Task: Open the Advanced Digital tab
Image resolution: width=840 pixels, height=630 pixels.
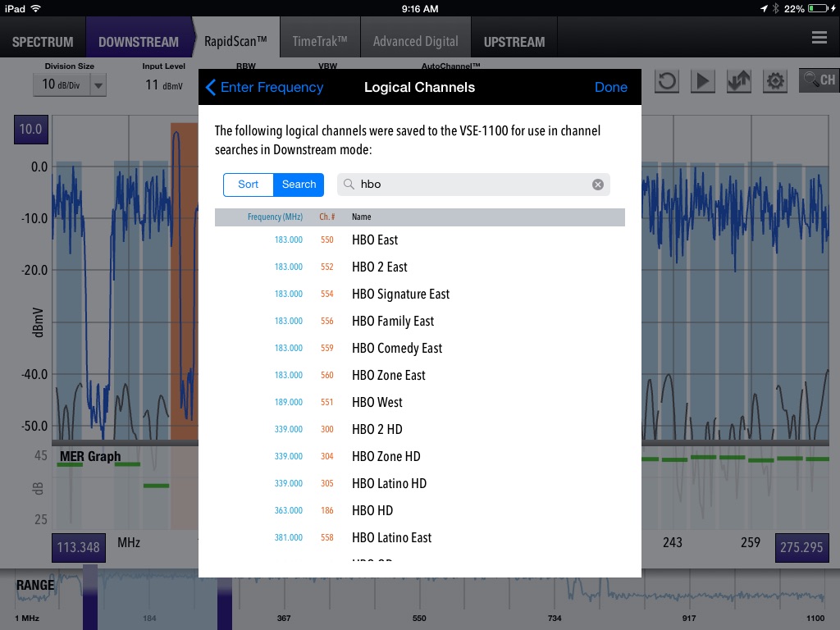Action: tap(416, 41)
